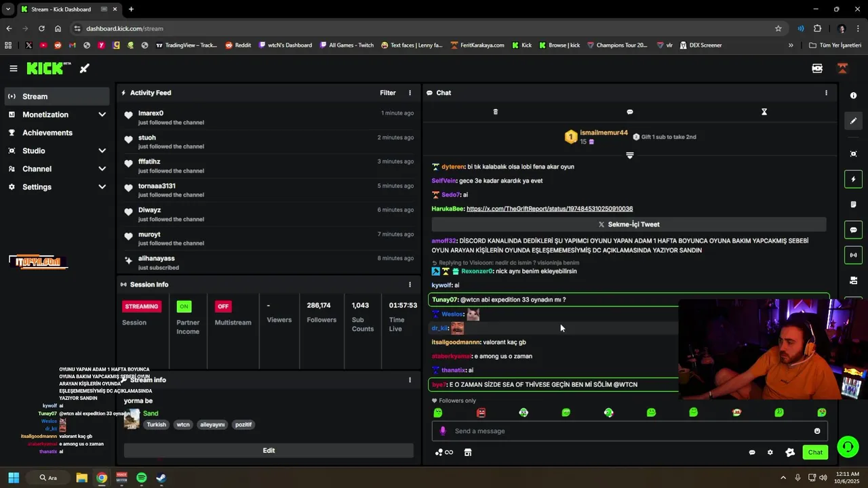The height and width of the screenshot is (488, 868).
Task: Select the pencil edit icon in right sidebar
Action: [x=853, y=121]
